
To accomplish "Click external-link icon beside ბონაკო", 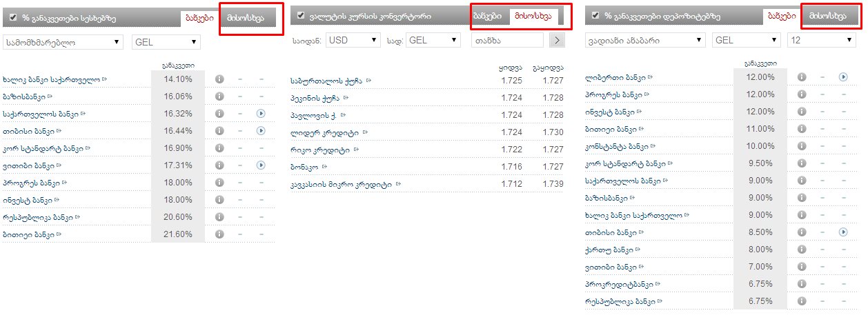I will pos(324,167).
